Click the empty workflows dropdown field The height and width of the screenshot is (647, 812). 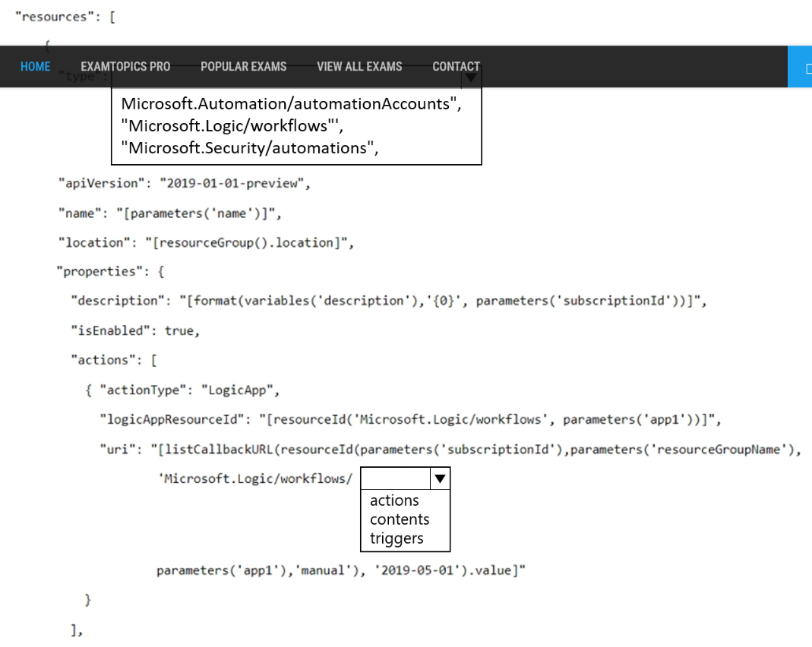pos(396,478)
